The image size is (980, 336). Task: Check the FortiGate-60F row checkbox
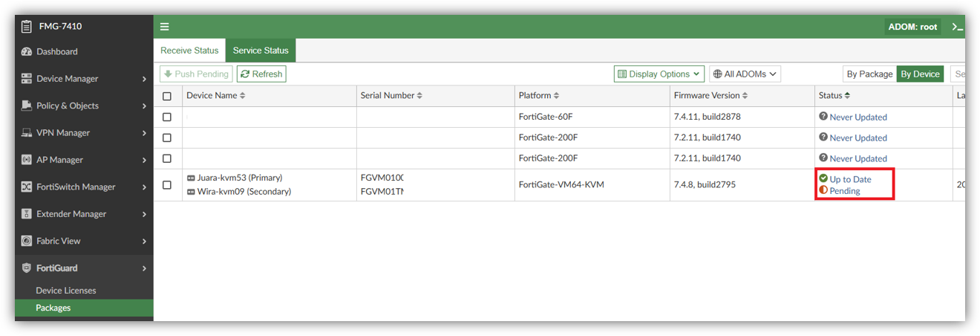point(167,117)
